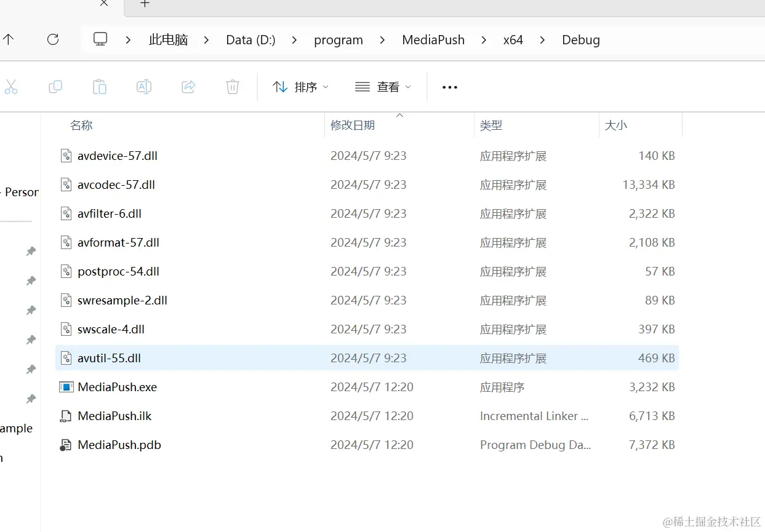Click 140 KB size of avdevice-57.dll

click(657, 156)
